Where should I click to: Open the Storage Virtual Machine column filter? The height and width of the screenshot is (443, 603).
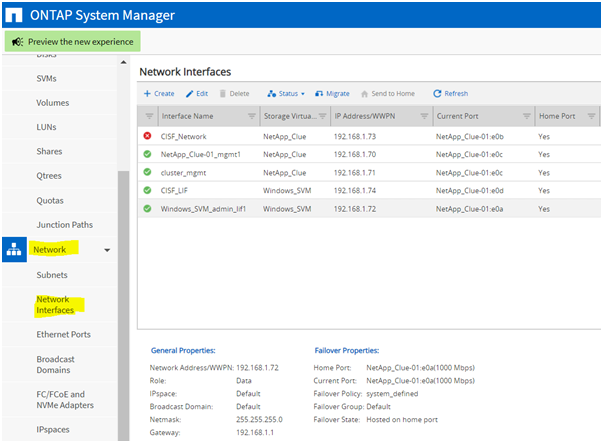pyautogui.click(x=323, y=116)
